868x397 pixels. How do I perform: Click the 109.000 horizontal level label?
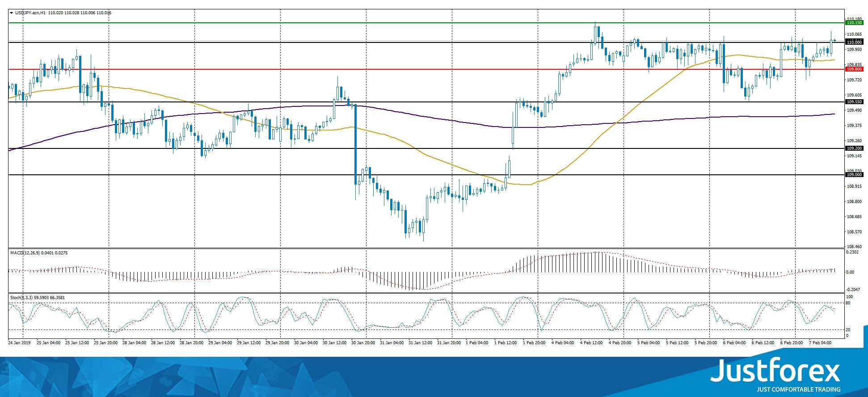click(x=854, y=175)
